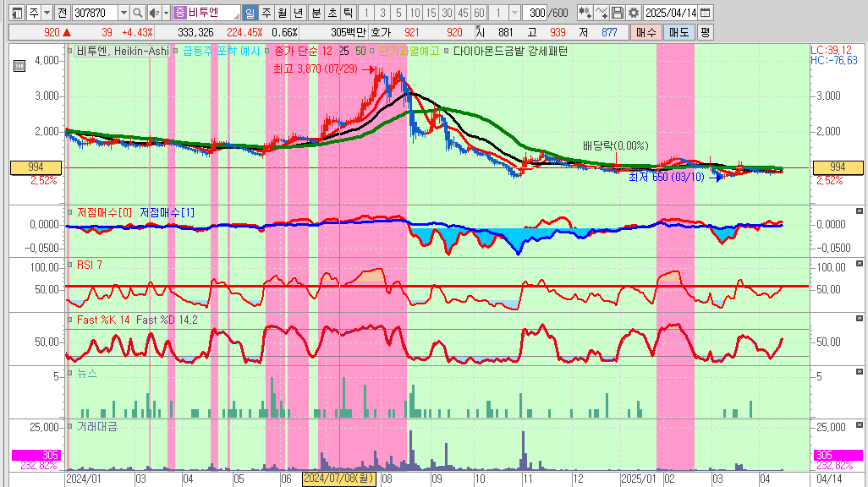Click the 호가 quote label
868x487 pixels.
click(381, 33)
